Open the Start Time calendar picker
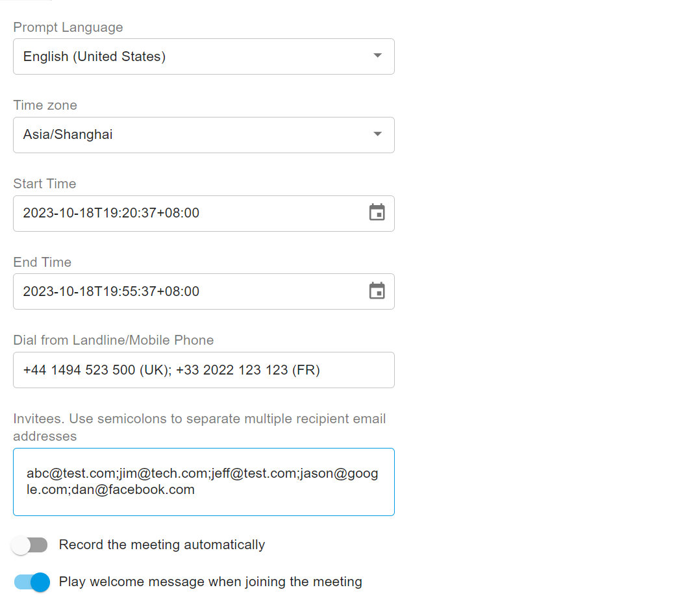Screen dimensions: 685x616 pyautogui.click(x=377, y=213)
